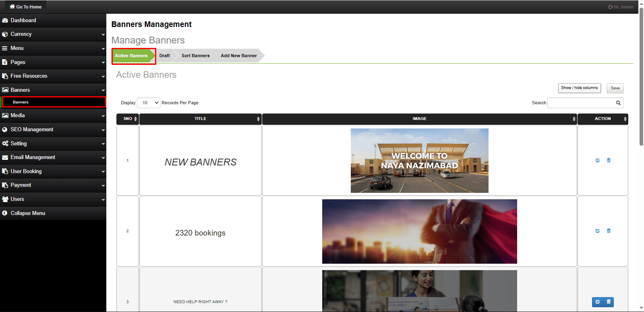Expand the Free Resources chevron
The width and height of the screenshot is (644, 312).
pyautogui.click(x=103, y=76)
